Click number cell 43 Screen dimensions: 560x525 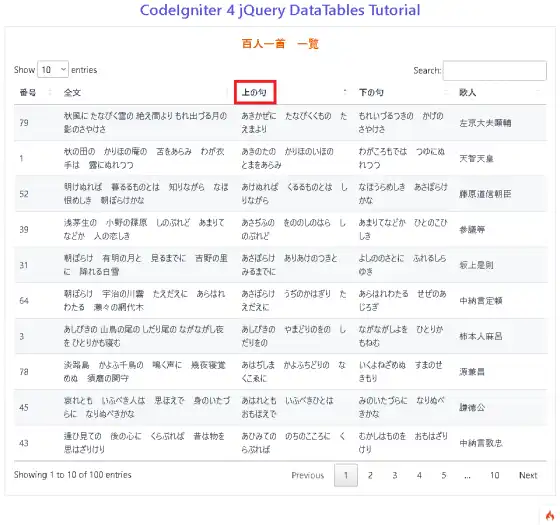click(24, 443)
